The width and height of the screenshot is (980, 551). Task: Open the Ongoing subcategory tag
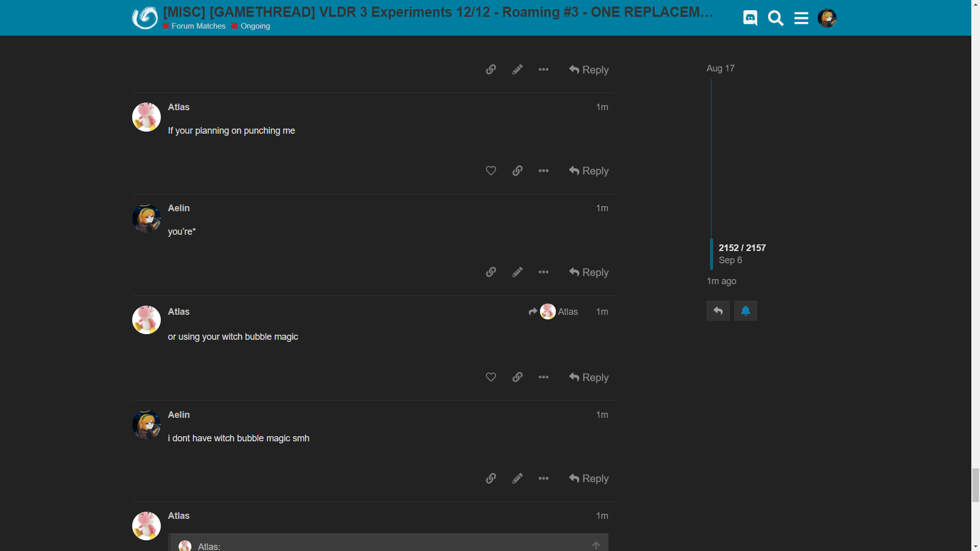(255, 26)
